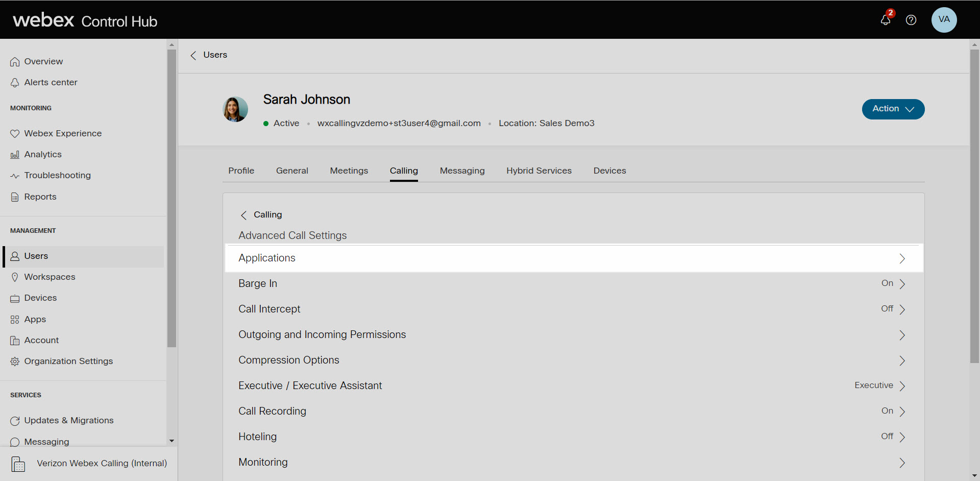This screenshot has height=481, width=980.
Task: Open the Alerts center
Action: pos(50,82)
